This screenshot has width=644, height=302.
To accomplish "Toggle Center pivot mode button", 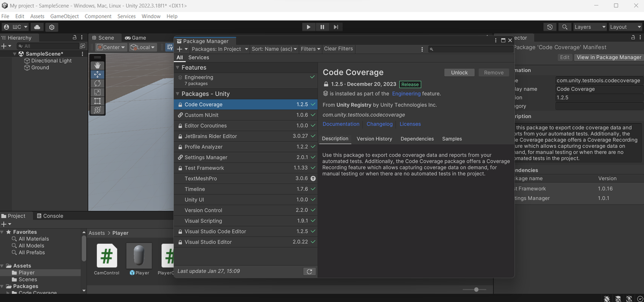I will click(111, 47).
